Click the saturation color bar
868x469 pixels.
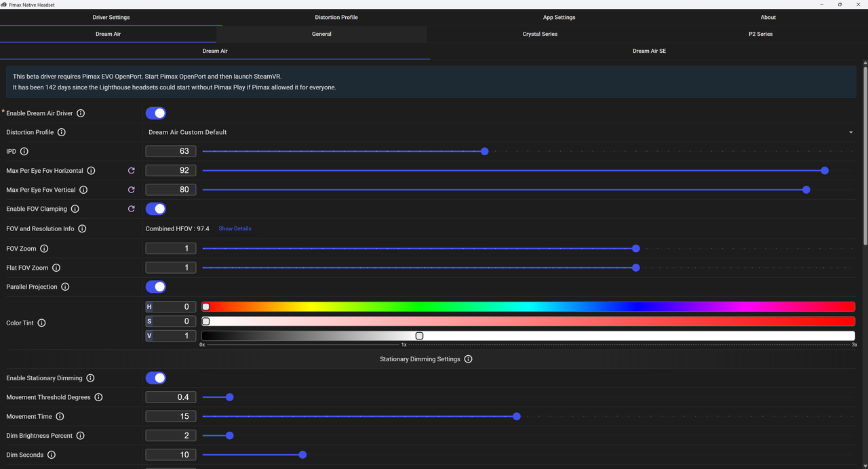(528, 321)
